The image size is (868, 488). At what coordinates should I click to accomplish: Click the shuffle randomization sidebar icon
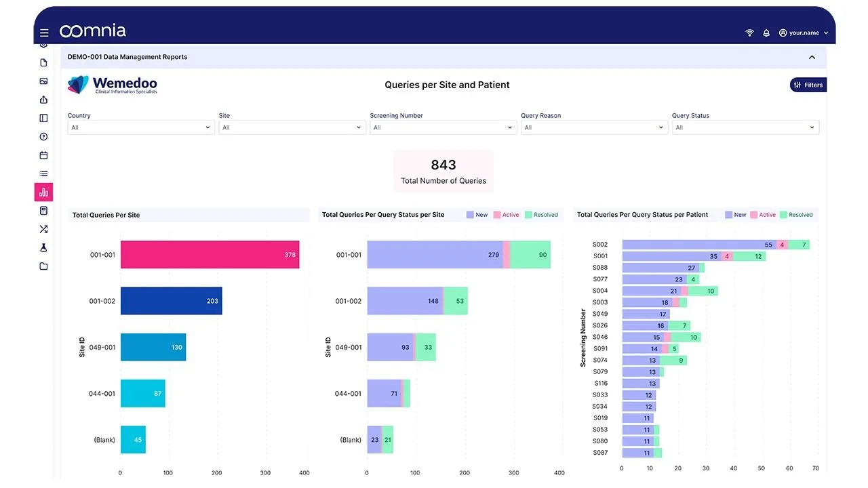tap(43, 229)
